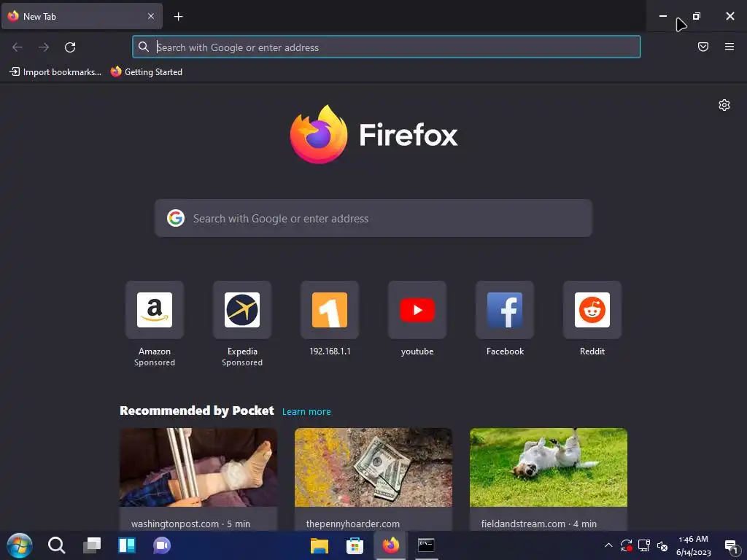This screenshot has height=560, width=747.
Task: Click the network tray icon
Action: (644, 545)
